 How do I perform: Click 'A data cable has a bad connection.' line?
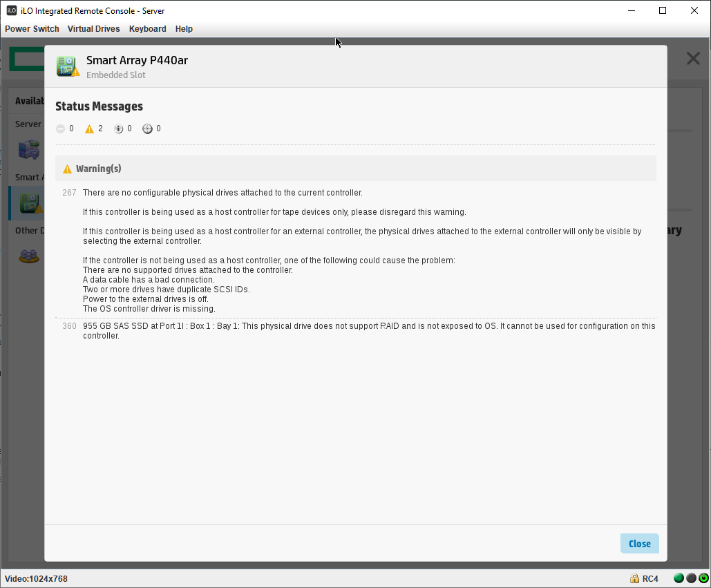pos(149,280)
